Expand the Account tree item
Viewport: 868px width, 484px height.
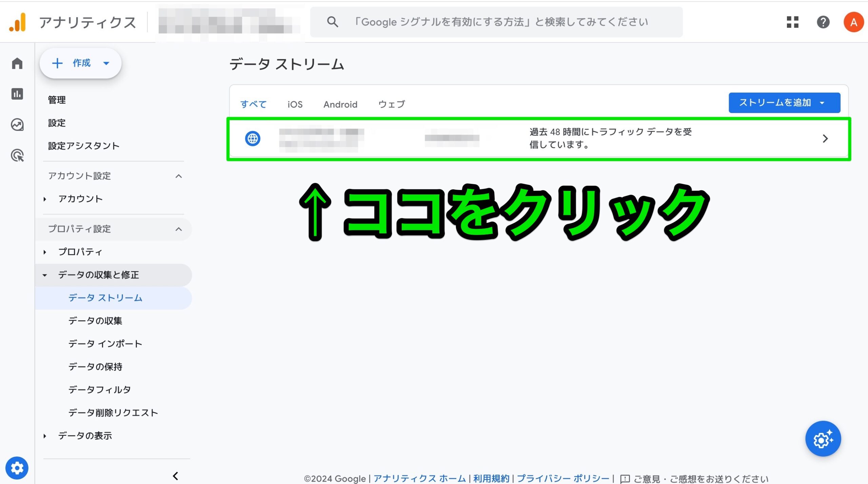(44, 199)
